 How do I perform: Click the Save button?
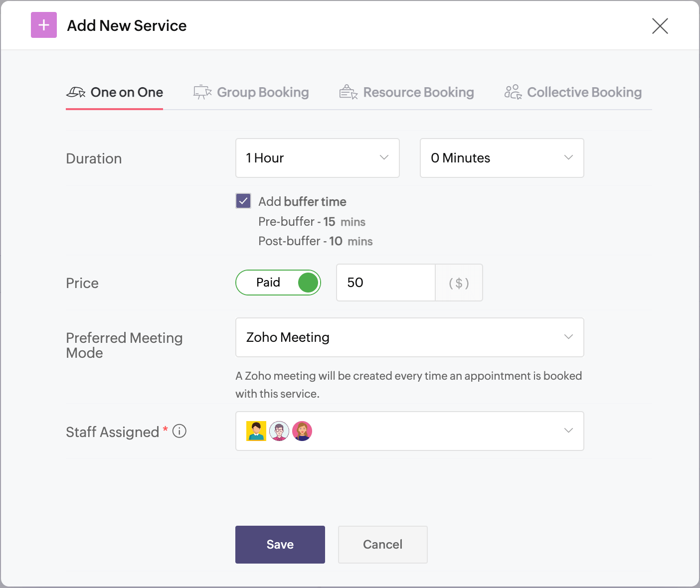pos(280,545)
